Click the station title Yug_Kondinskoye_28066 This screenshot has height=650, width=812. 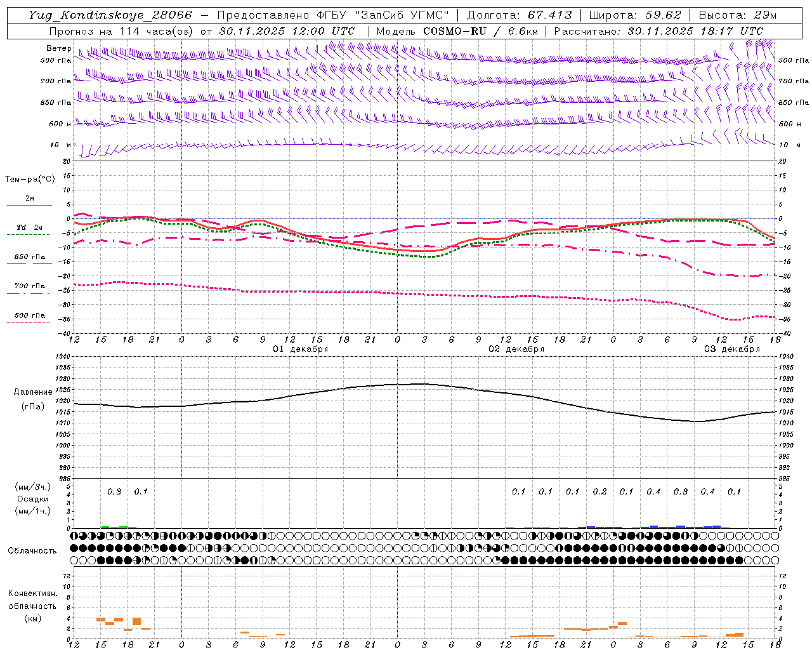click(x=110, y=15)
